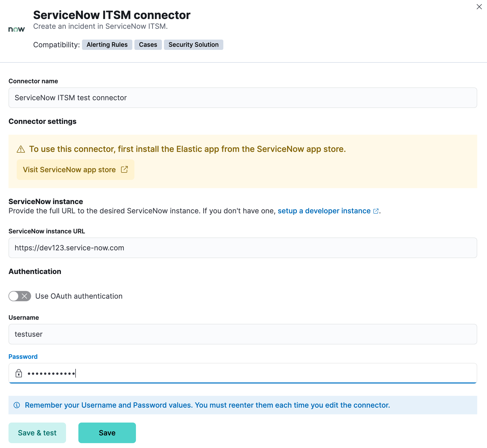Click the warning triangle icon in Connector settings
The height and width of the screenshot is (448, 487).
pyautogui.click(x=21, y=149)
